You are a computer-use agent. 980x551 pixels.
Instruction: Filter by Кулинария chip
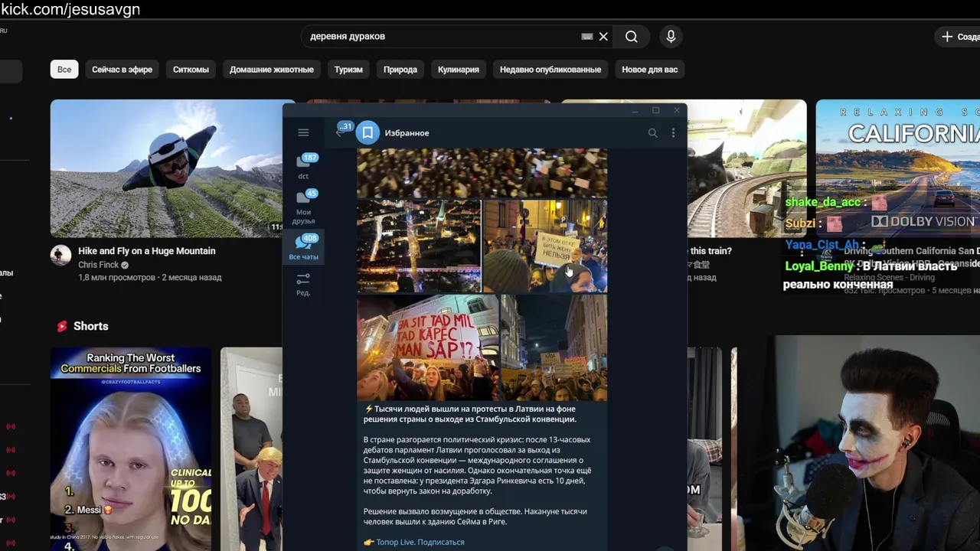(x=459, y=70)
